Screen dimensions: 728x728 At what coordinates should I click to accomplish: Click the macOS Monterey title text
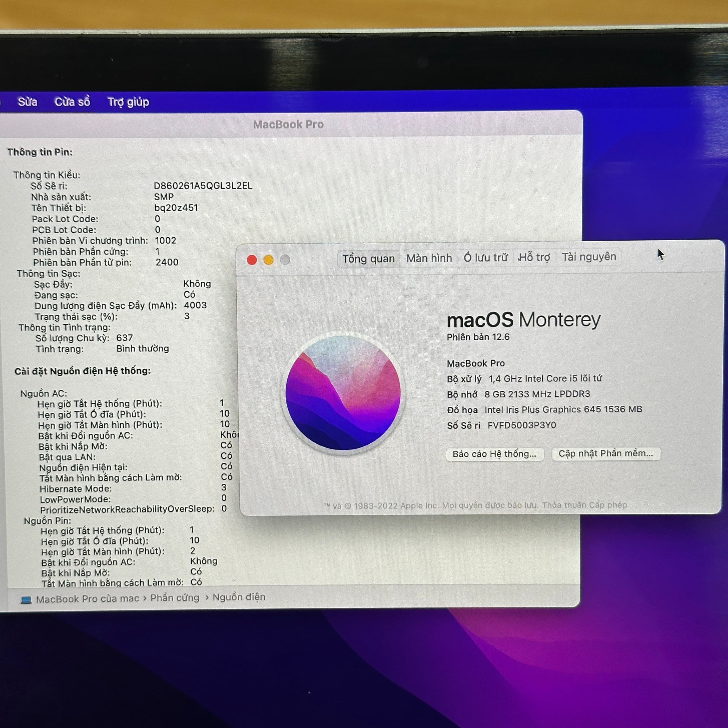523,320
